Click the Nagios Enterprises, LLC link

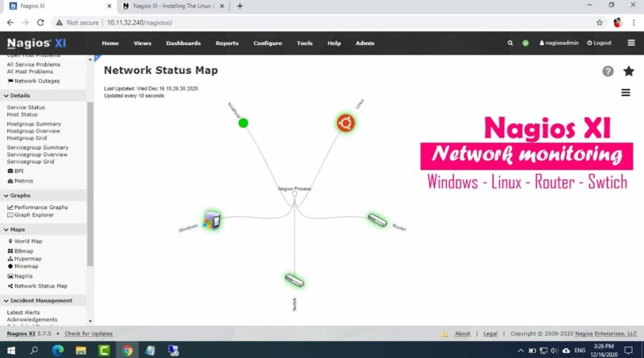(x=606, y=334)
